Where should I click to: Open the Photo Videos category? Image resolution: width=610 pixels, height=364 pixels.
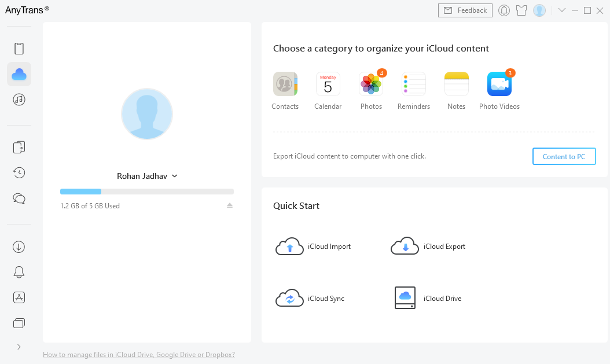(x=499, y=85)
